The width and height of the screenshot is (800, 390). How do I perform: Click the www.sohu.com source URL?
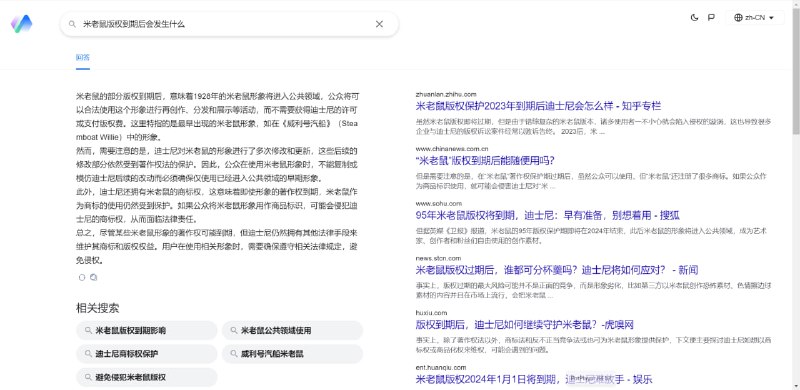tap(439, 204)
